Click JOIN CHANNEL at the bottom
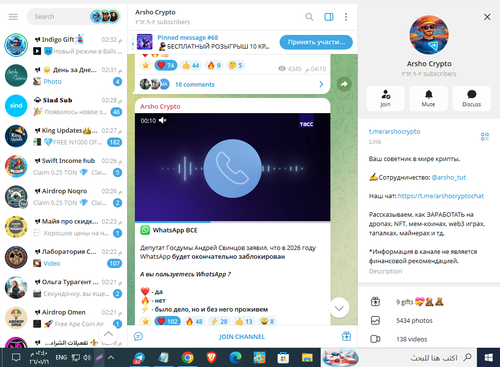 (x=242, y=337)
